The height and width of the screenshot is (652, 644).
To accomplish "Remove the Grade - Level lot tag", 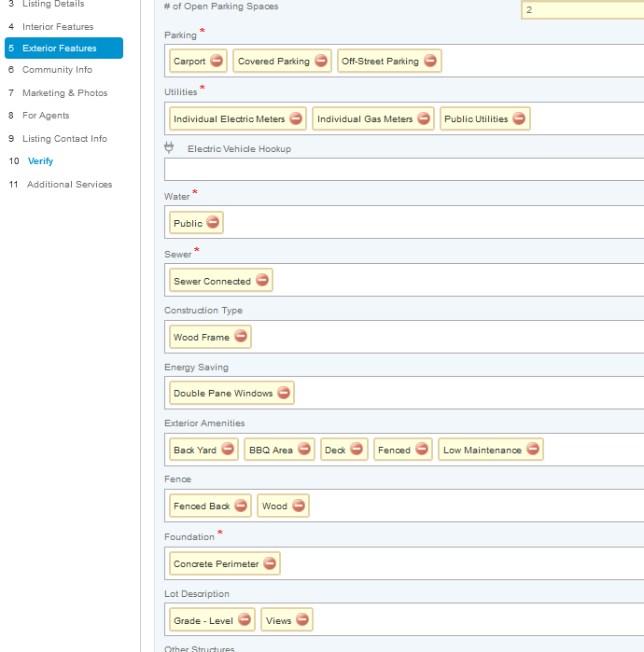I will [245, 620].
